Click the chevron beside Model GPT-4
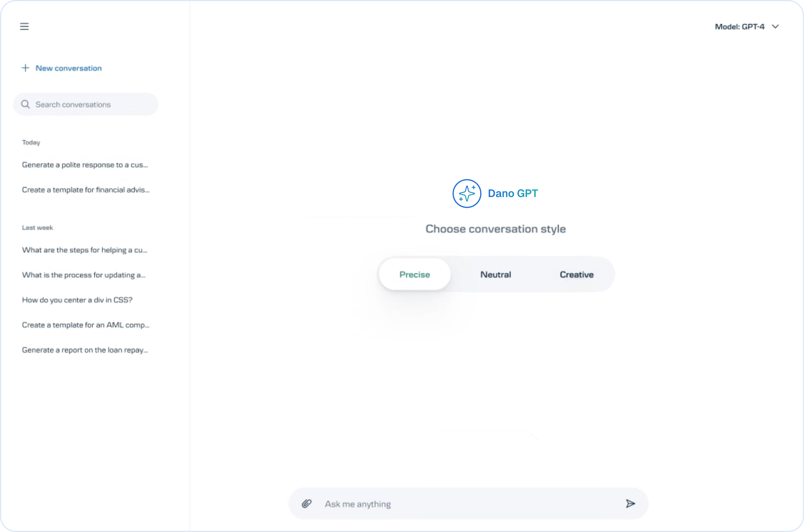804x532 pixels. pyautogui.click(x=775, y=26)
